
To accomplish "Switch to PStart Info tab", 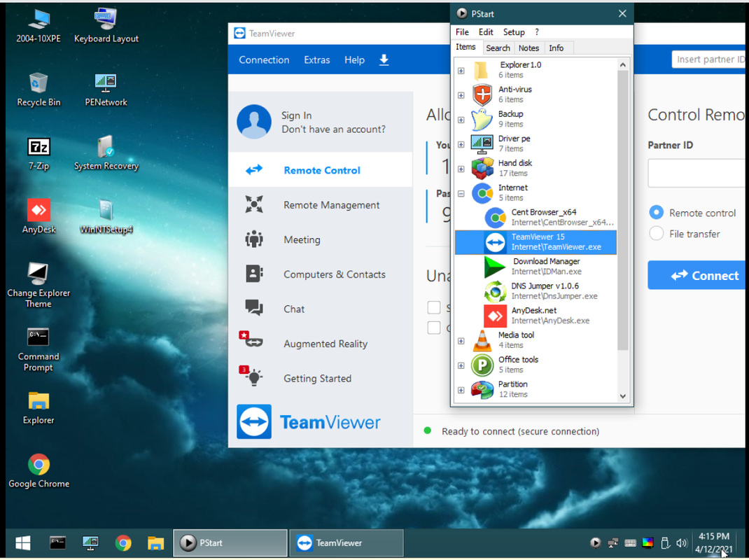I will tap(556, 48).
